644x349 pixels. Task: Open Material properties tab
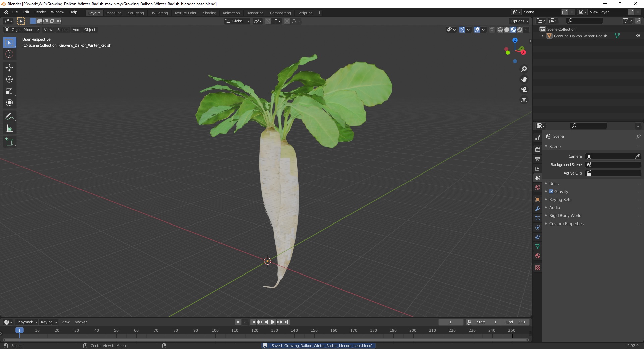(x=538, y=256)
